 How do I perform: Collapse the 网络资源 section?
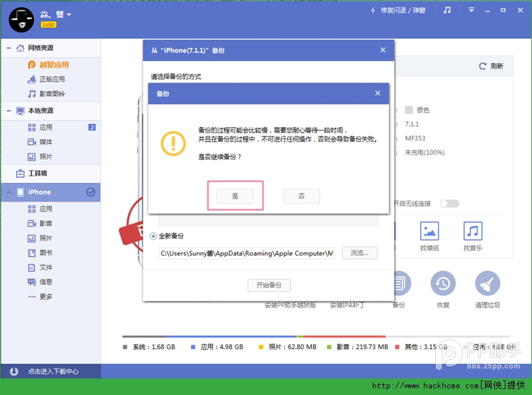click(9, 48)
